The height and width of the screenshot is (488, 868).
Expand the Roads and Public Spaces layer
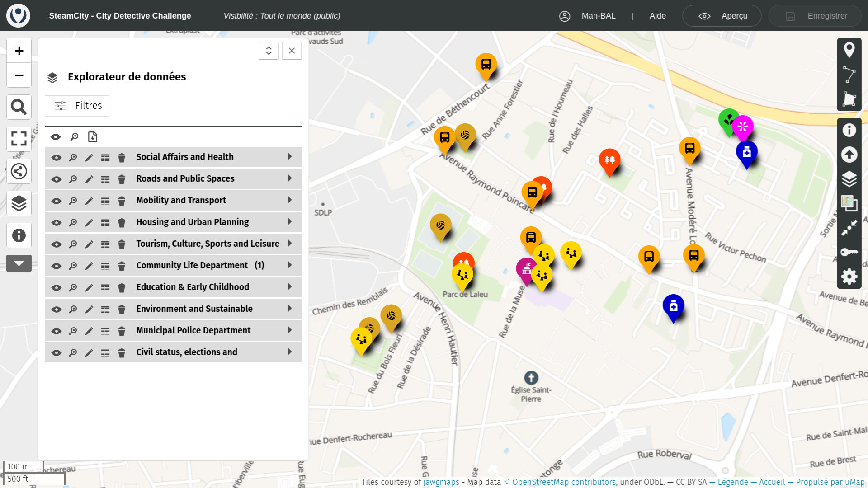click(290, 178)
